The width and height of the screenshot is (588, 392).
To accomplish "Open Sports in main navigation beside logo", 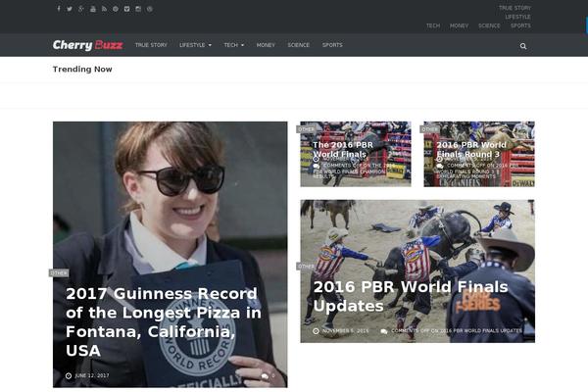I will [x=332, y=45].
